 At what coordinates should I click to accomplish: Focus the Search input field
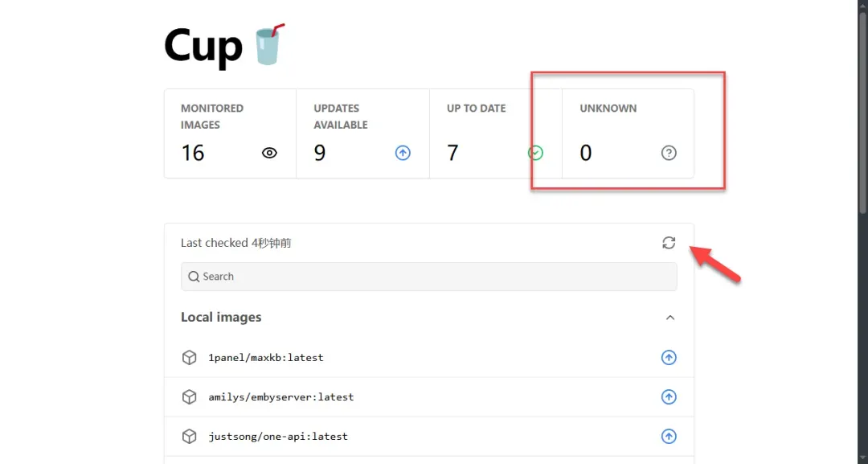pos(429,277)
